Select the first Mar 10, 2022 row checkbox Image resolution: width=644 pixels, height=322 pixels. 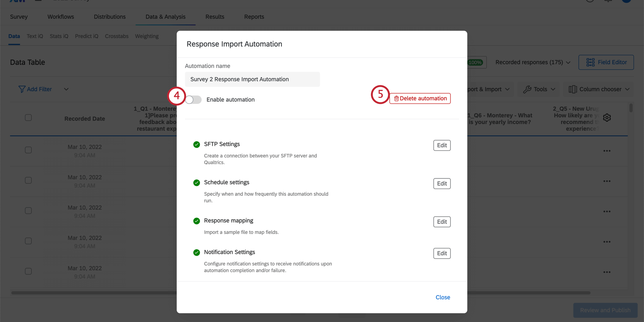28,150
